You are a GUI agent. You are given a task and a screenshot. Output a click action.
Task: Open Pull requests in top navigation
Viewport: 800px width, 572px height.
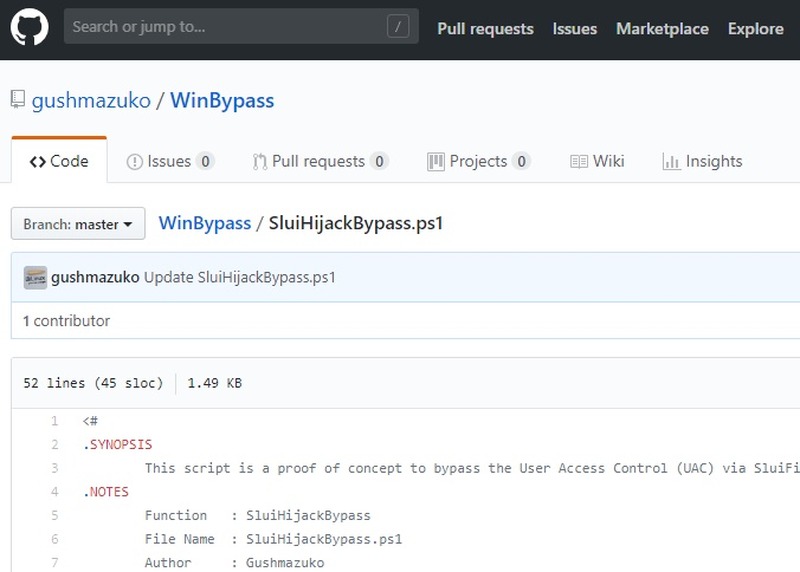point(485,29)
